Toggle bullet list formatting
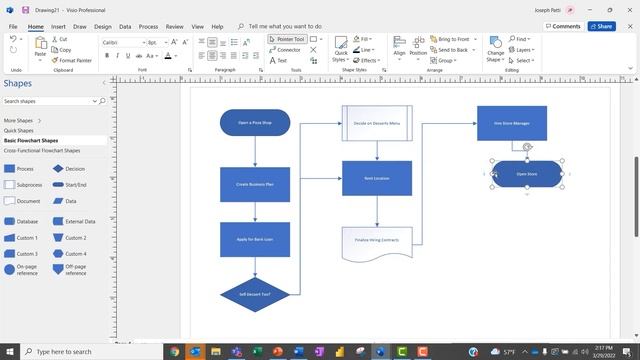640x360 pixels. 234,42
